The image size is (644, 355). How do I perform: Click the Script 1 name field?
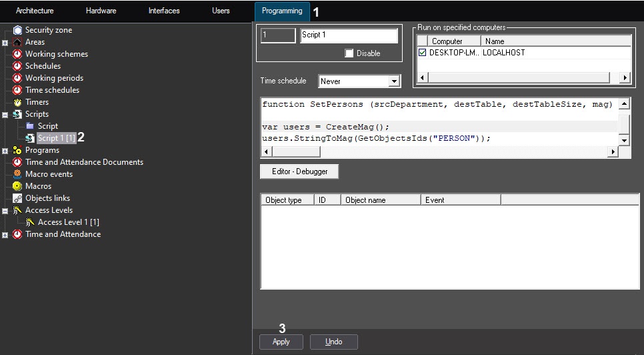point(349,35)
